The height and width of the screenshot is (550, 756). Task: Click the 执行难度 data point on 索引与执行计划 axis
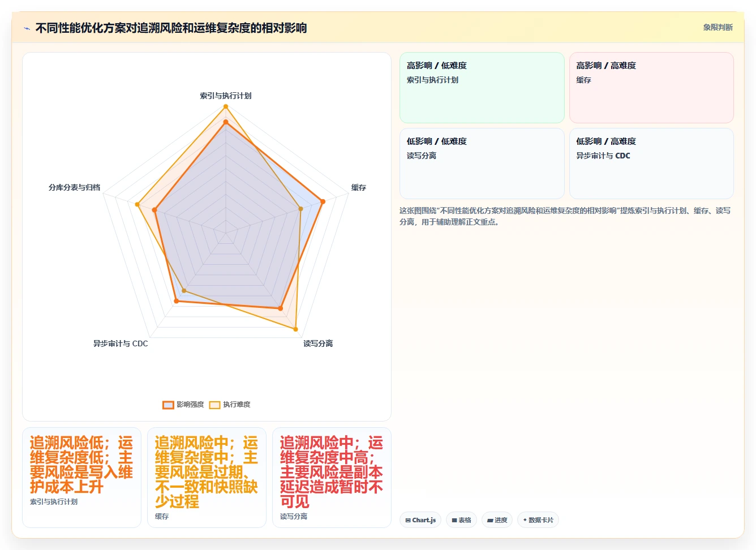225,106
